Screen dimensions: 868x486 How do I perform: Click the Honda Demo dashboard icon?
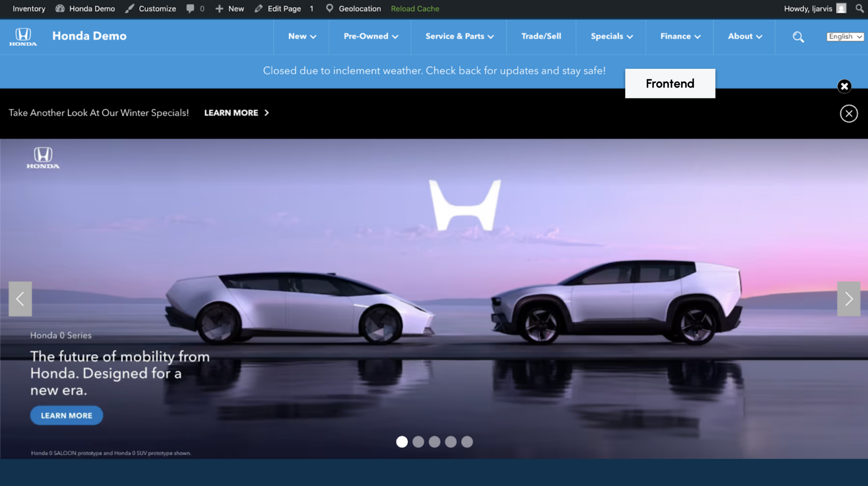(x=60, y=8)
